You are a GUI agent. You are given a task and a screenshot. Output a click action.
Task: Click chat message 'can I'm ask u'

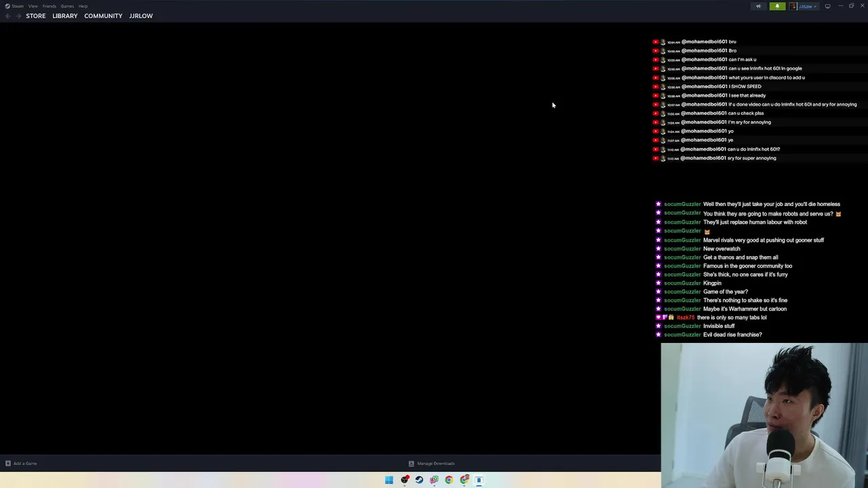coord(742,60)
